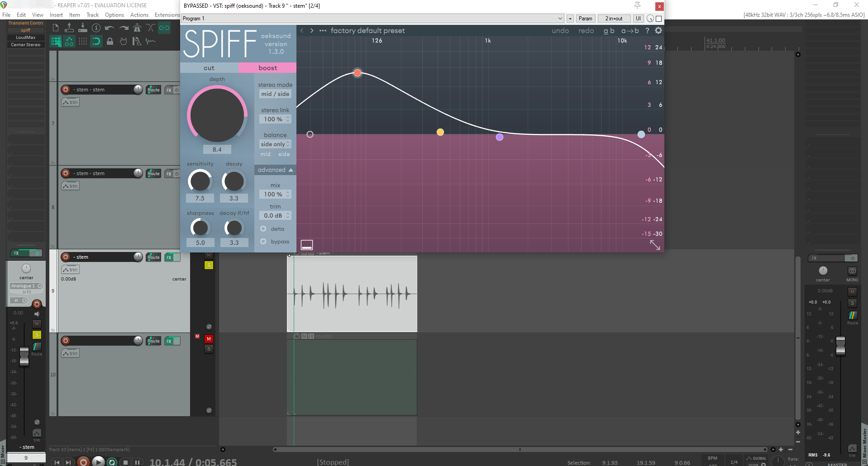The height and width of the screenshot is (466, 868).
Task: Toggle auto-crossfade icon
Action: [151, 28]
